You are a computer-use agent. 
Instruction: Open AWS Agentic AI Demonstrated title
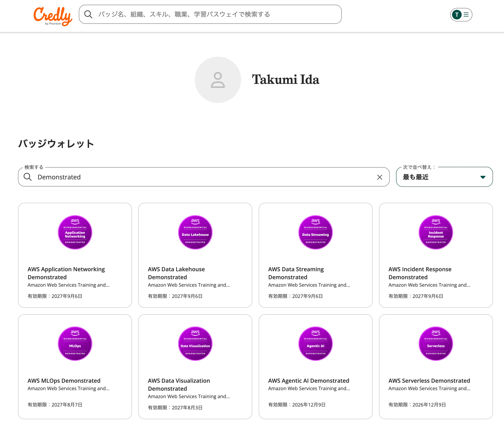click(309, 381)
